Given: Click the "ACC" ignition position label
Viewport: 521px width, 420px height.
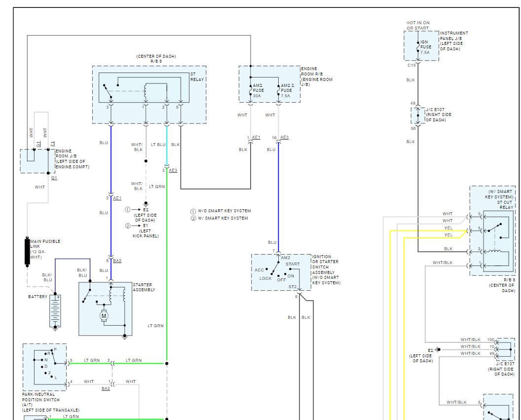Looking at the screenshot, I should pos(259,270).
